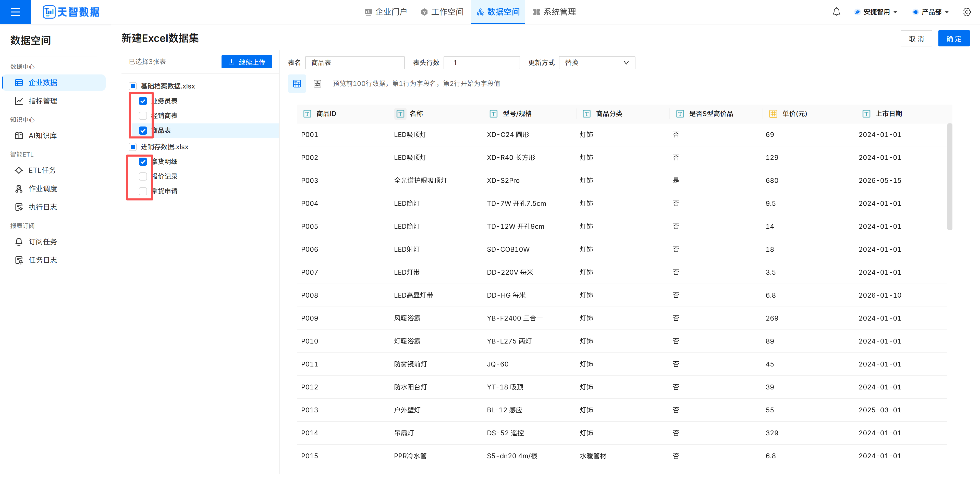The height and width of the screenshot is (482, 980).
Task: Click the 表头行数 input field
Action: [x=482, y=63]
